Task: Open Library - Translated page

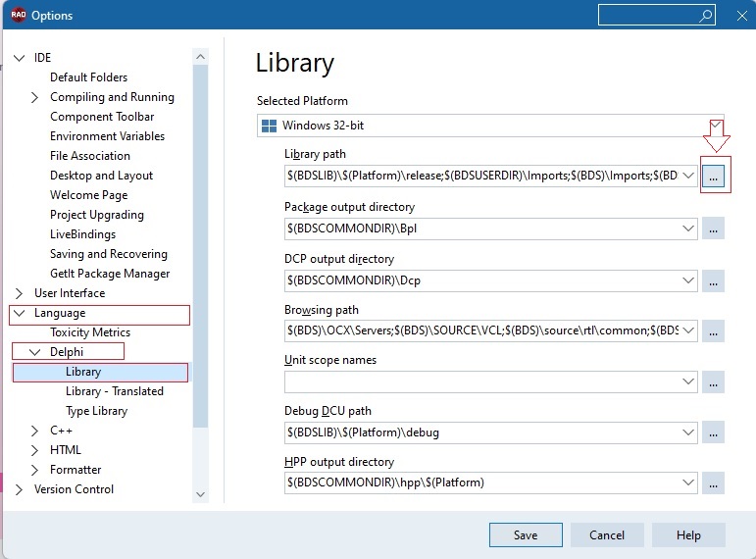Action: 115,391
